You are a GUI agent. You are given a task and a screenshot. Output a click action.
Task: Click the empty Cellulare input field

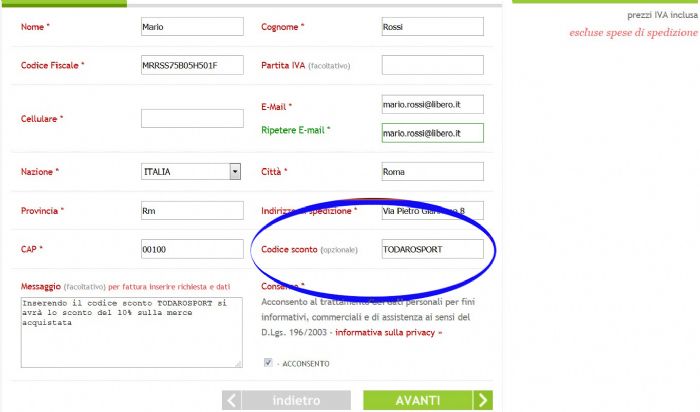pos(191,119)
